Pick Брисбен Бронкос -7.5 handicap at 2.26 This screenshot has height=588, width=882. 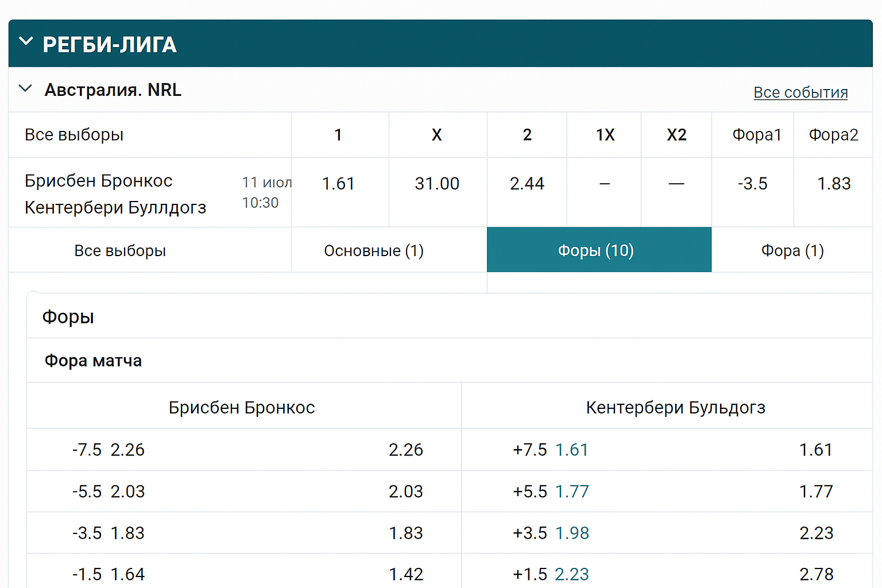click(x=405, y=450)
